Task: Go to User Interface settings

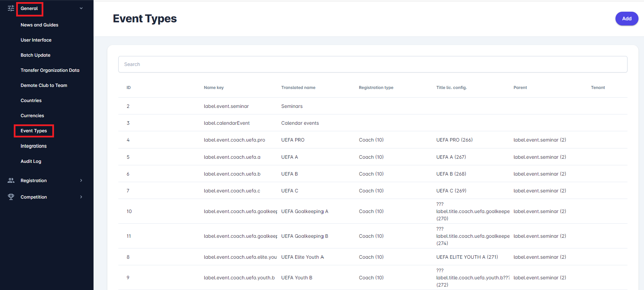Action: click(x=36, y=40)
